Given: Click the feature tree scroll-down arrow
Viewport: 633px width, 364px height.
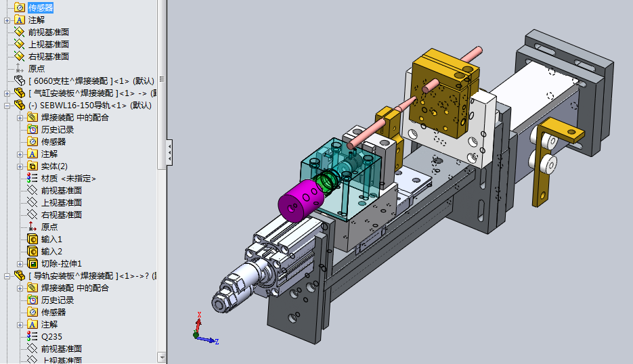Looking at the screenshot, I should [162, 357].
